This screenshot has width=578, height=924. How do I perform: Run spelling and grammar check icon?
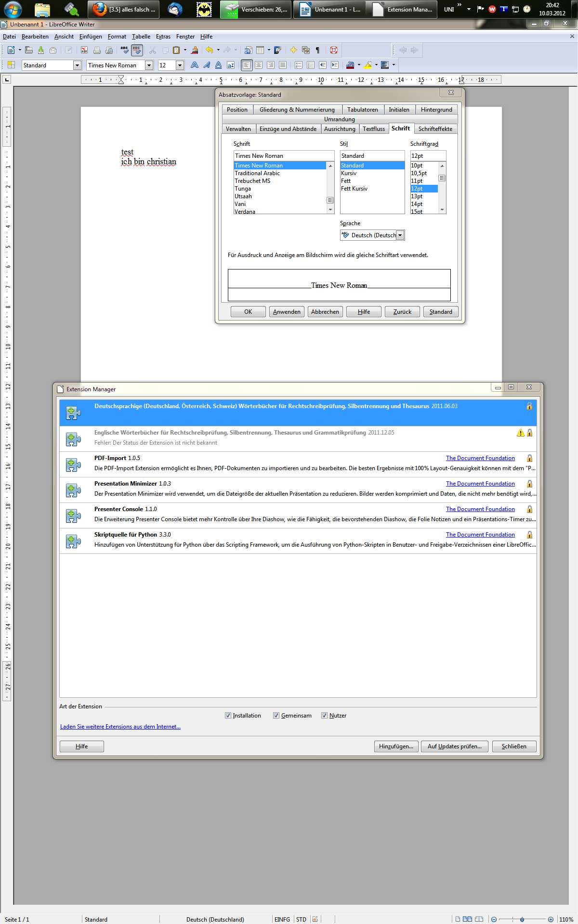click(125, 50)
